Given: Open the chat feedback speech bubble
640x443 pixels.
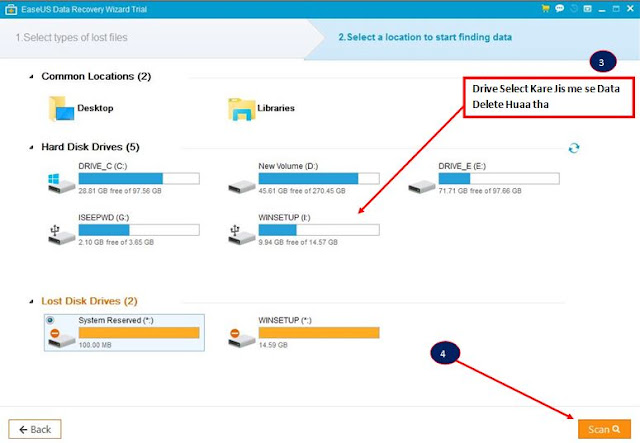Looking at the screenshot, I should 559,9.
